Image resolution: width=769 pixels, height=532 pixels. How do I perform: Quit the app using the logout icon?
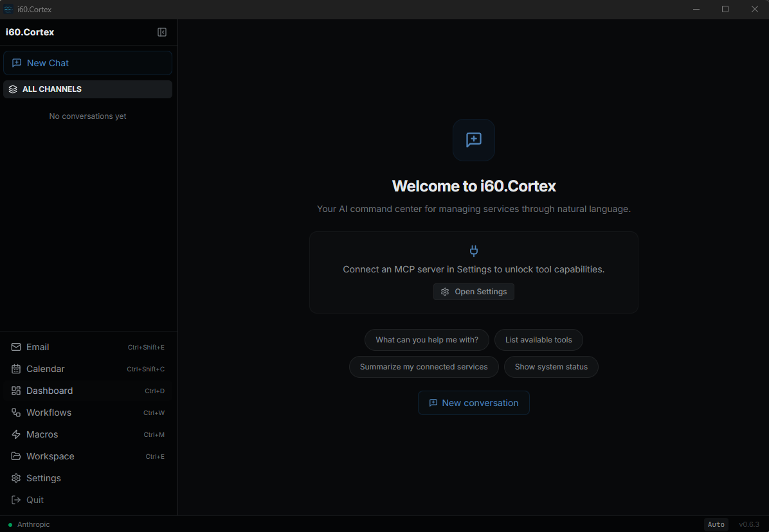point(15,500)
